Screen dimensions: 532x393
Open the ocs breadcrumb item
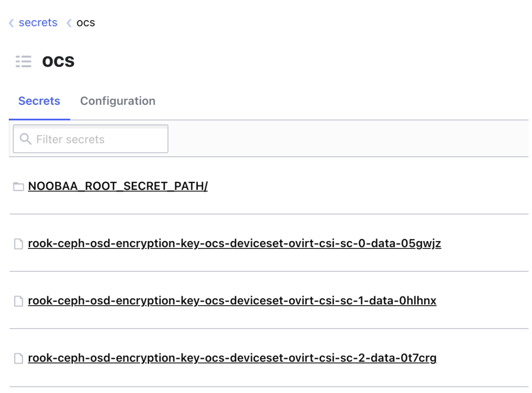tap(86, 23)
